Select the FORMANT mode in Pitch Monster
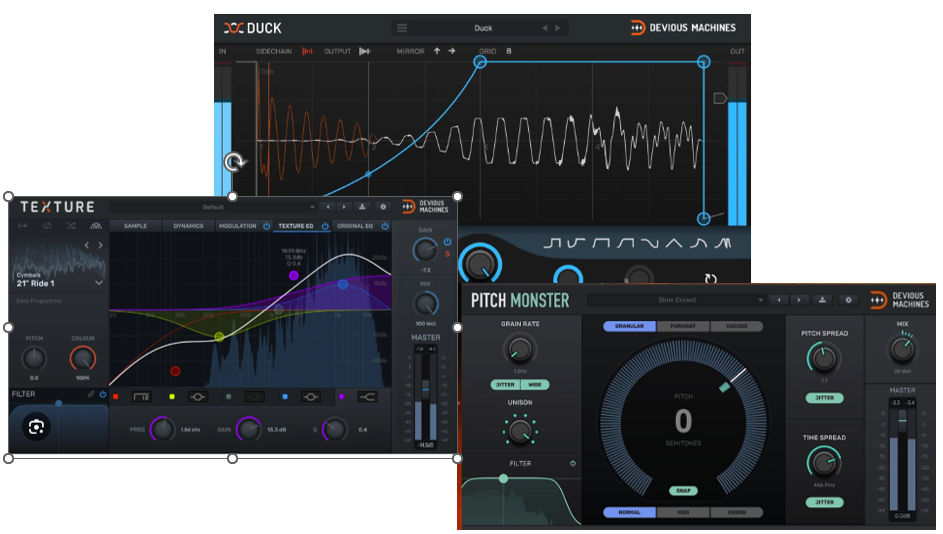Viewport: 943px width, 534px height. pyautogui.click(x=683, y=326)
